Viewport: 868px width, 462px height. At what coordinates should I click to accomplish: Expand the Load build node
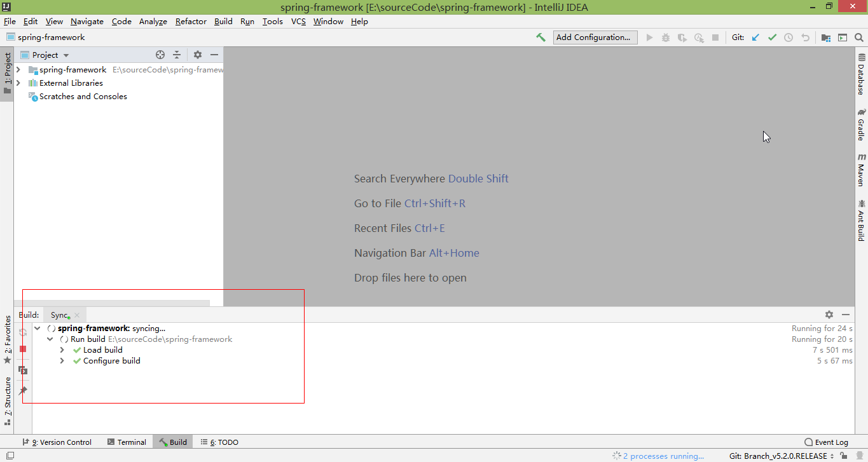pyautogui.click(x=62, y=350)
